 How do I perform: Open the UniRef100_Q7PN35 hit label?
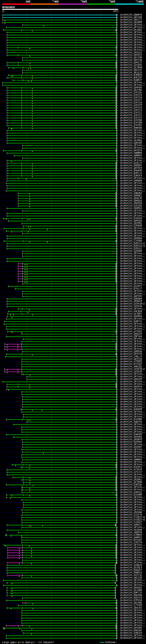[131, 226]
